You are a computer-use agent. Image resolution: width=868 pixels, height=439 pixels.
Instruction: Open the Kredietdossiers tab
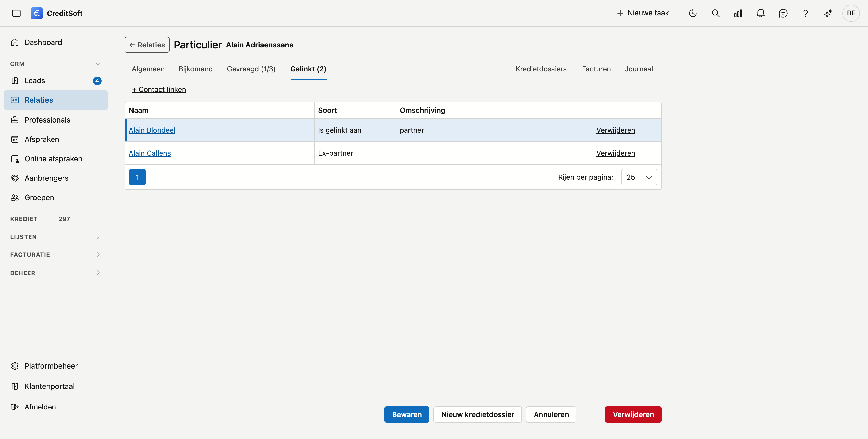[x=541, y=69]
